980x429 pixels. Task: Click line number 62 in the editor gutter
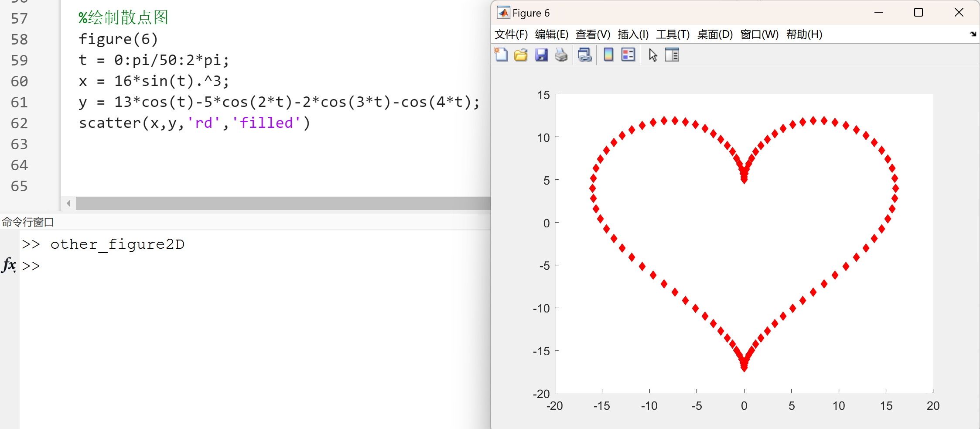19,123
